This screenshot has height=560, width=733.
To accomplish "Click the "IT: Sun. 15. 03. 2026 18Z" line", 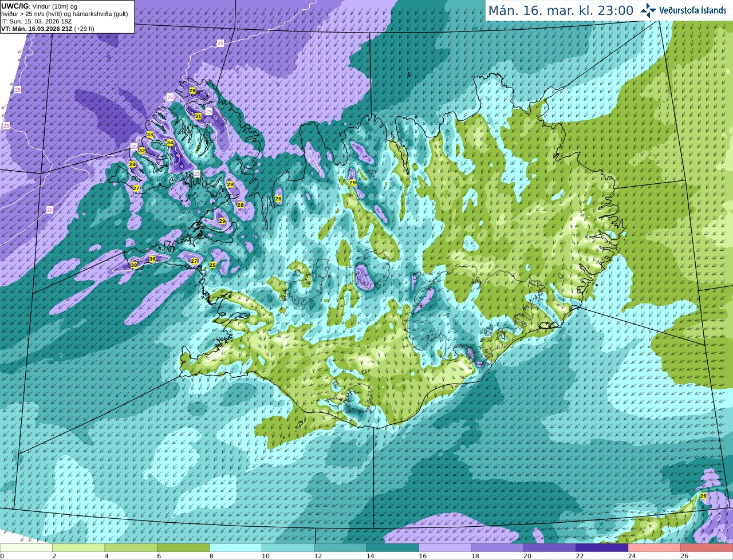I will coord(36,21).
